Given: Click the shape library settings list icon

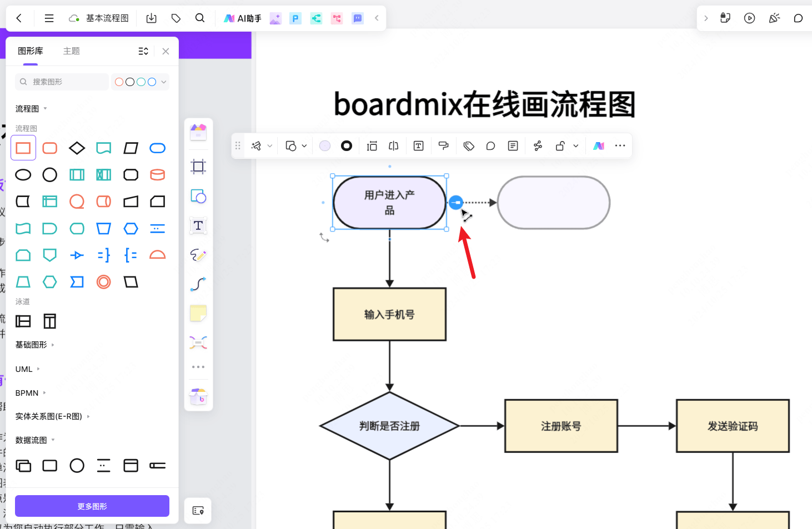Looking at the screenshot, I should click(x=143, y=51).
